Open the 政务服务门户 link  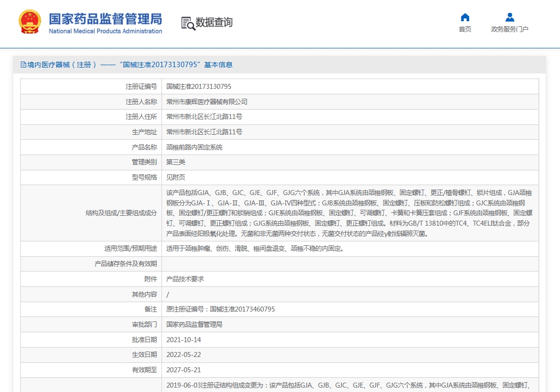tap(510, 29)
